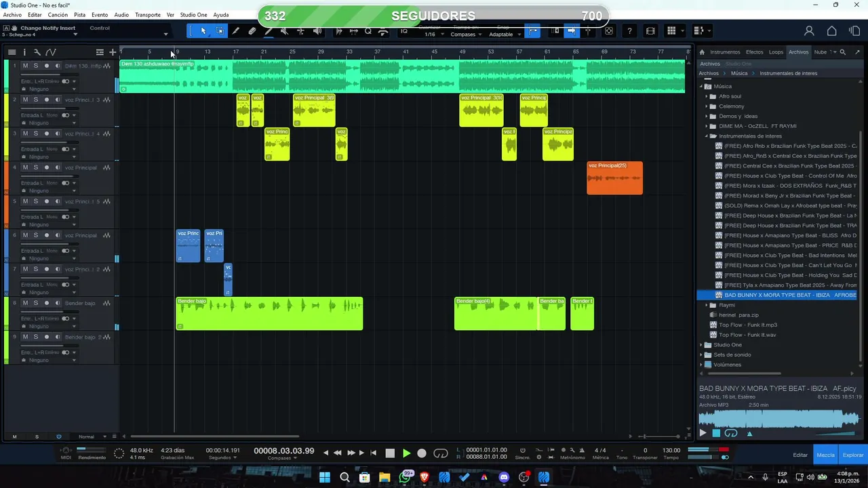Viewport: 868px width, 488px height.
Task: Expand the Studio One folder
Action: tap(701, 345)
